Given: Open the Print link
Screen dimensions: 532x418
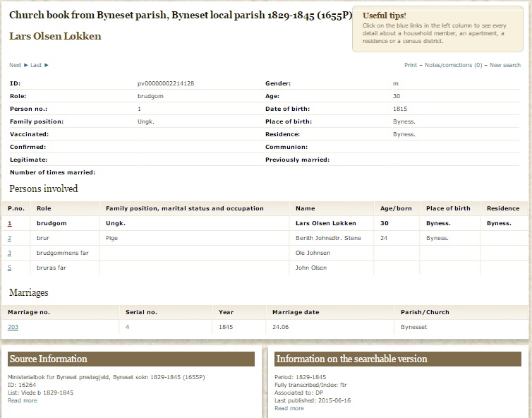Looking at the screenshot, I should coord(411,65).
